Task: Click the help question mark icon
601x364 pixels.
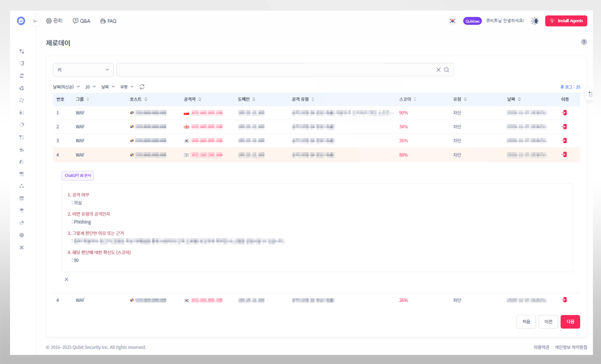Action: click(x=583, y=42)
